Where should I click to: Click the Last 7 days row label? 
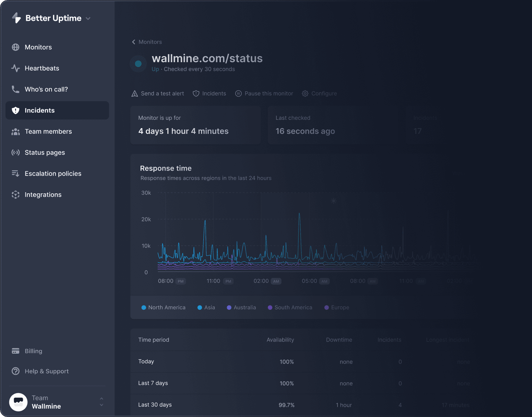point(153,383)
